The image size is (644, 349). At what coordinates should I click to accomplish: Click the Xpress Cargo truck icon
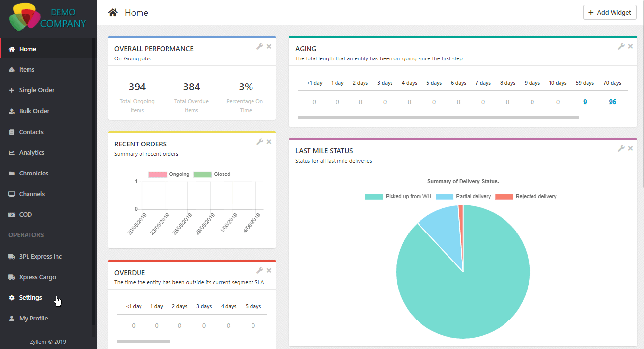[12, 277]
